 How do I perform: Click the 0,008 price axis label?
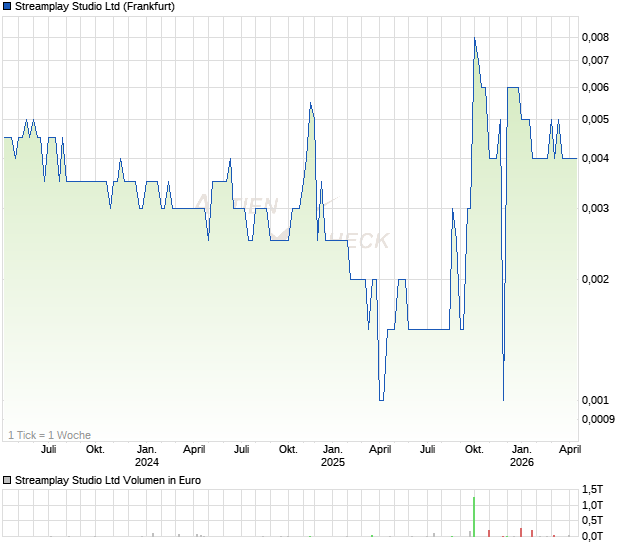pyautogui.click(x=595, y=38)
